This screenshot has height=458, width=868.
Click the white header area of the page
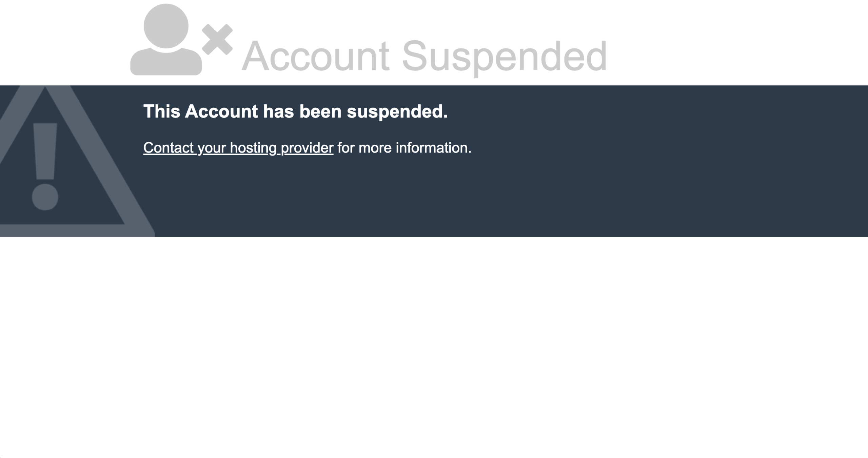pyautogui.click(x=712, y=41)
